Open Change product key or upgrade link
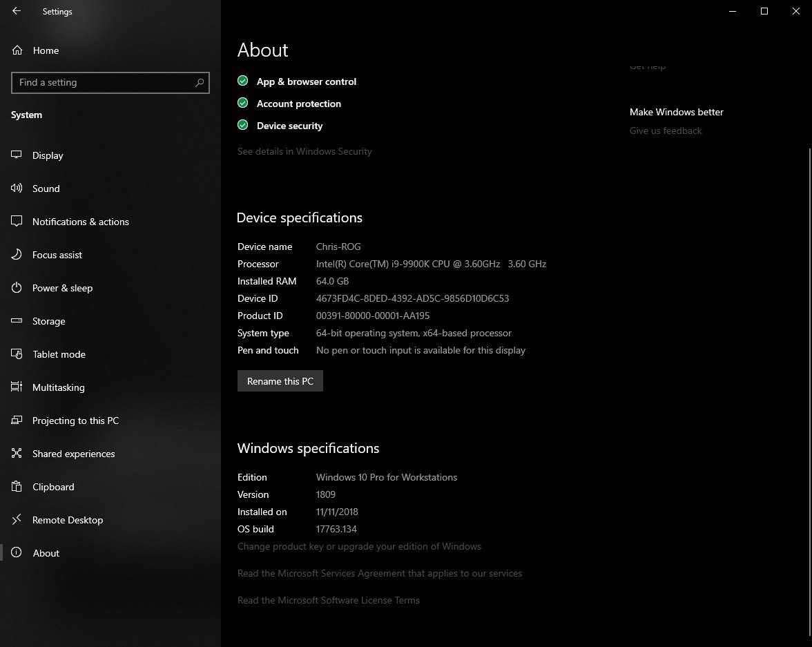The width and height of the screenshot is (812, 647). [x=359, y=546]
